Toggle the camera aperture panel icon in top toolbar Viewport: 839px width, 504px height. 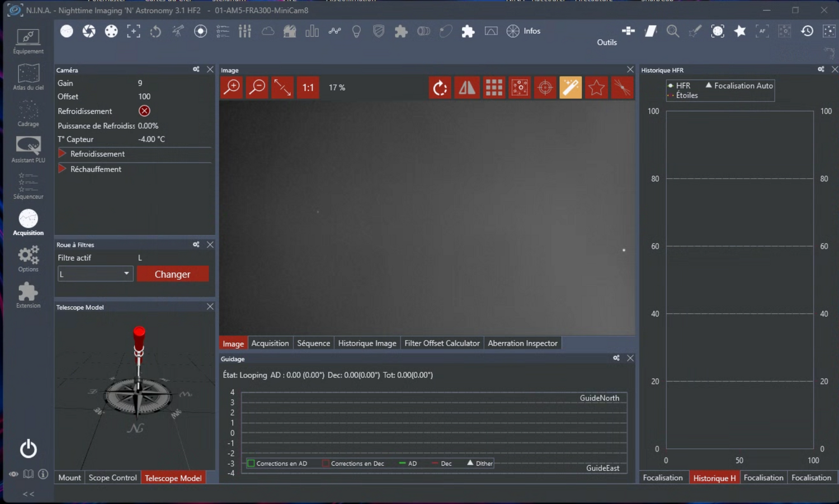(x=89, y=31)
